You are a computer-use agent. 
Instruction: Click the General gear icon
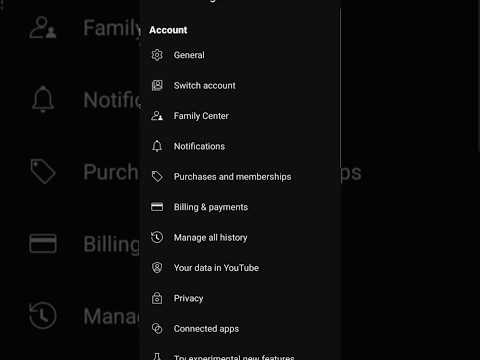157,55
